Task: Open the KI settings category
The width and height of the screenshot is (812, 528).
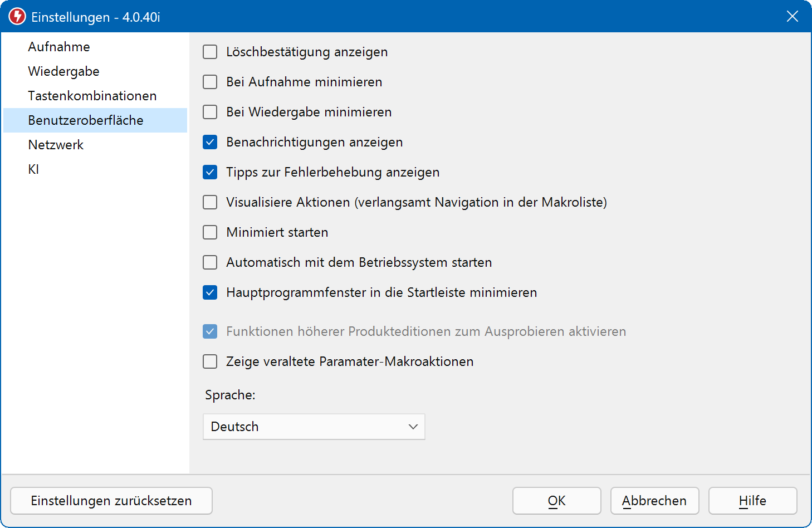Action: tap(33, 169)
